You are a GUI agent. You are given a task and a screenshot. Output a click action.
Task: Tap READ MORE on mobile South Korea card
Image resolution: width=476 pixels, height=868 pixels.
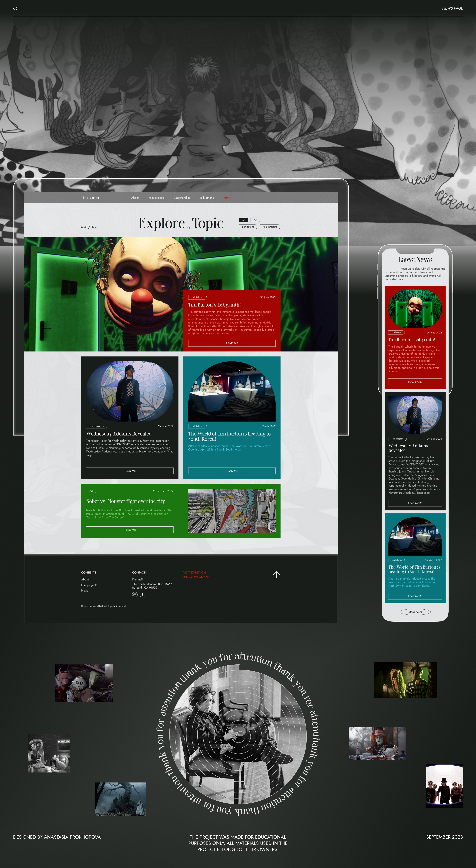tap(415, 596)
